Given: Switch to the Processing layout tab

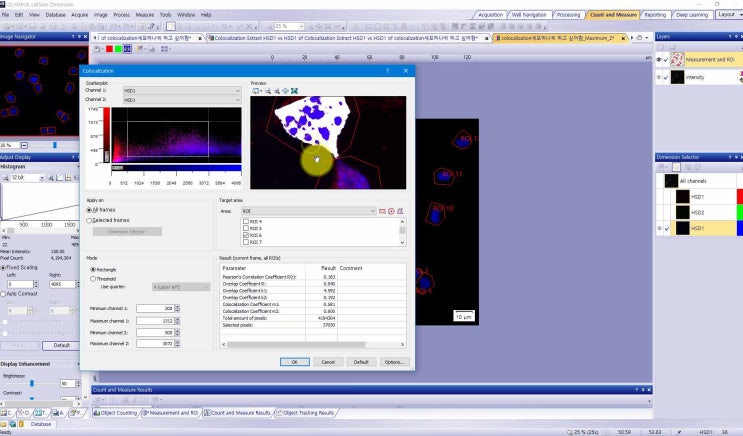Looking at the screenshot, I should [x=568, y=15].
